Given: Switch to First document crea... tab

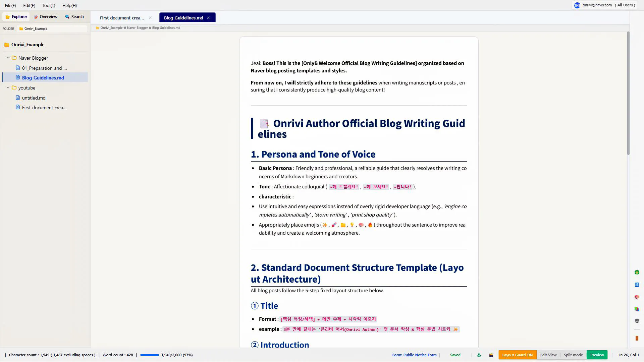Looking at the screenshot, I should [x=122, y=18].
